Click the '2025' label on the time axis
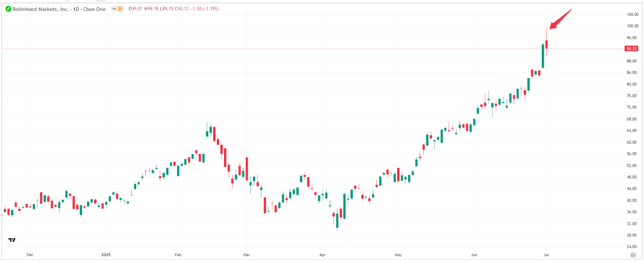This screenshot has width=644, height=262. (105, 254)
